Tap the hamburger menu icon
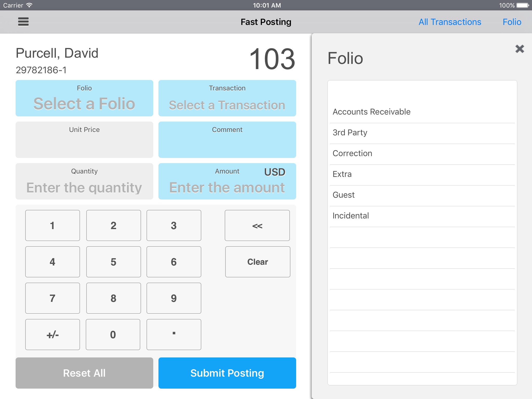The height and width of the screenshot is (399, 532). (x=23, y=22)
